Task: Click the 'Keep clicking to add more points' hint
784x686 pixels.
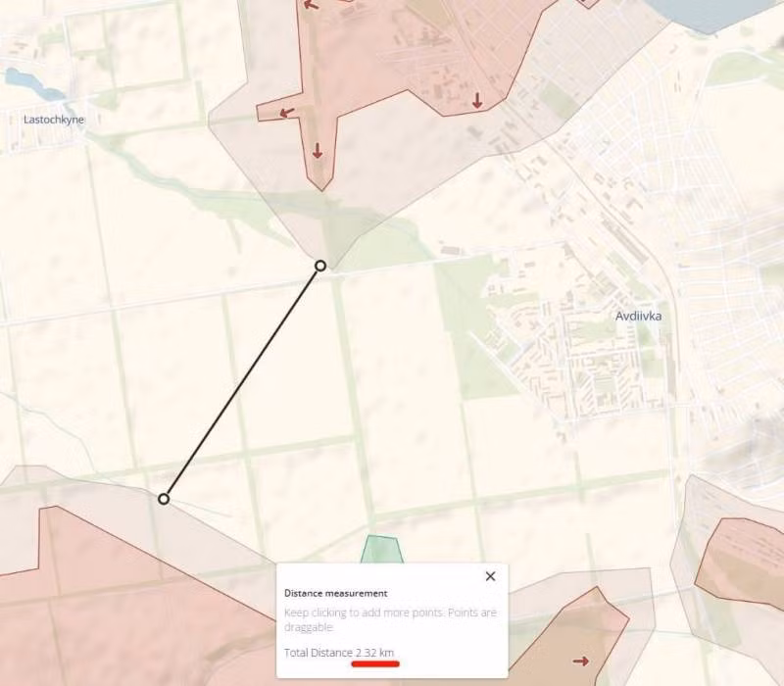Action: coord(390,619)
